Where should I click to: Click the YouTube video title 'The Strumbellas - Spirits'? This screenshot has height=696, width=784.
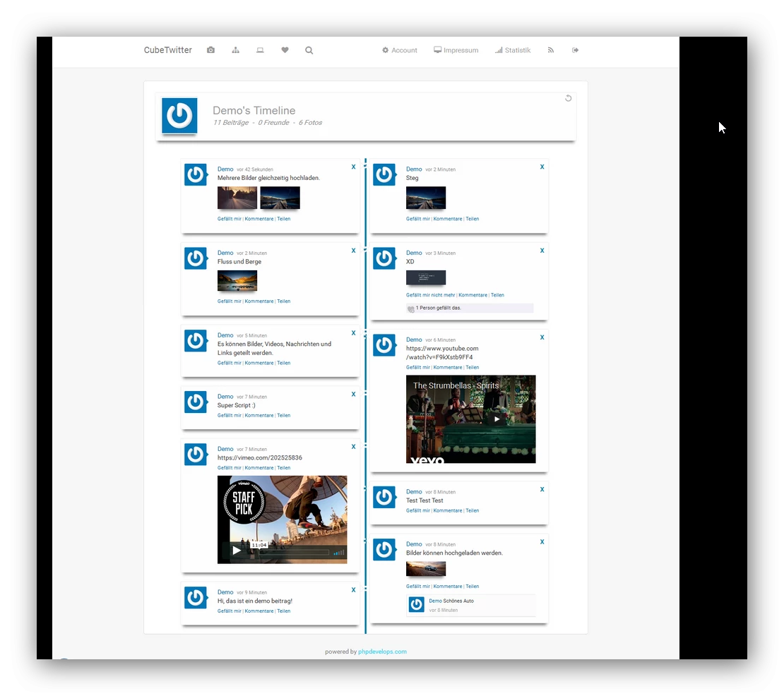[x=456, y=385]
